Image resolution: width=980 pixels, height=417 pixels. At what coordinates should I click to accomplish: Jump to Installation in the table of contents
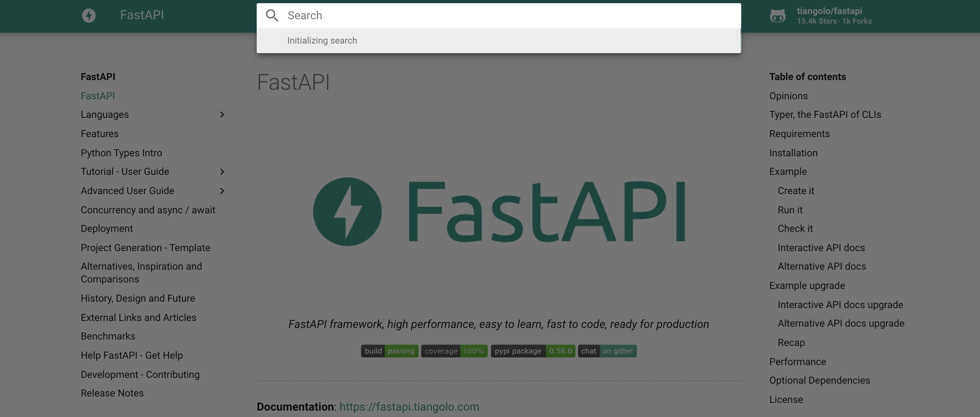point(793,153)
